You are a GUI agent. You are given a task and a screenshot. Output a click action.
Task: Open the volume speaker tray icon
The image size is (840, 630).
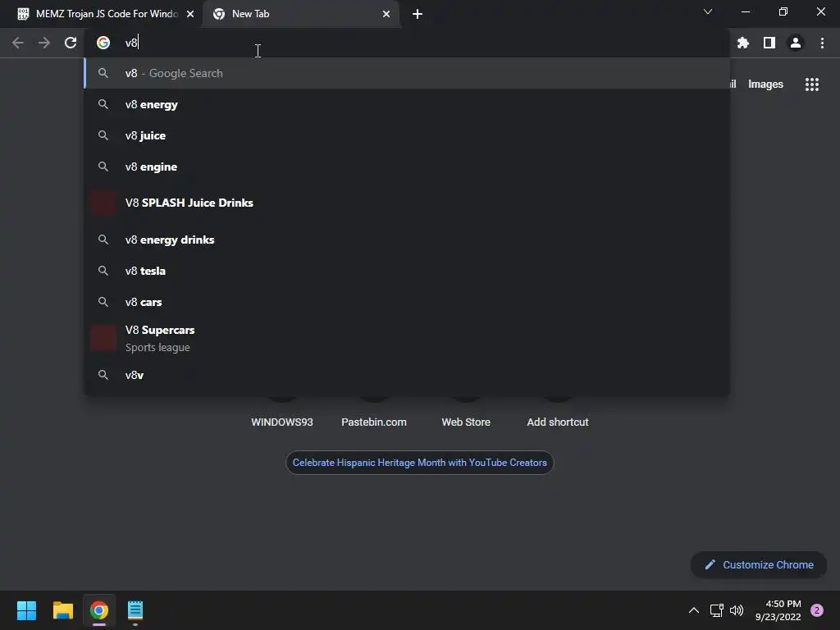coord(737,610)
